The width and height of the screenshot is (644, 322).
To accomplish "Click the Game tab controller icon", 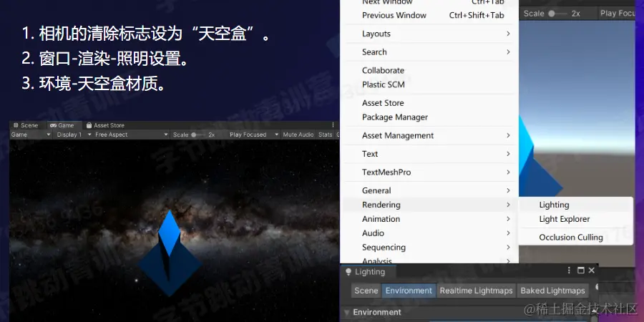I will [54, 125].
